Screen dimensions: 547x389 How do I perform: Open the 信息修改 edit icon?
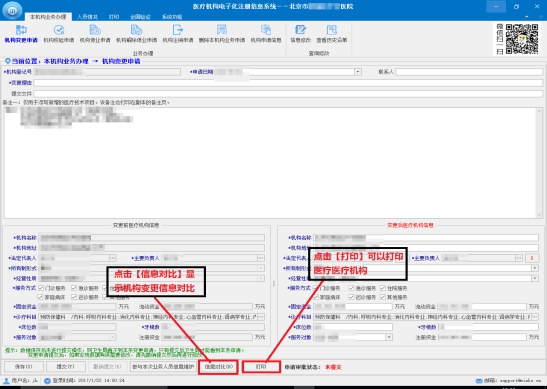coord(300,30)
